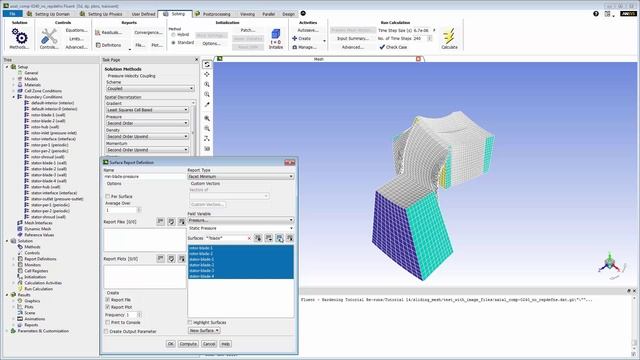Click delete Report Files icon
640x360 pixels.
click(x=181, y=222)
